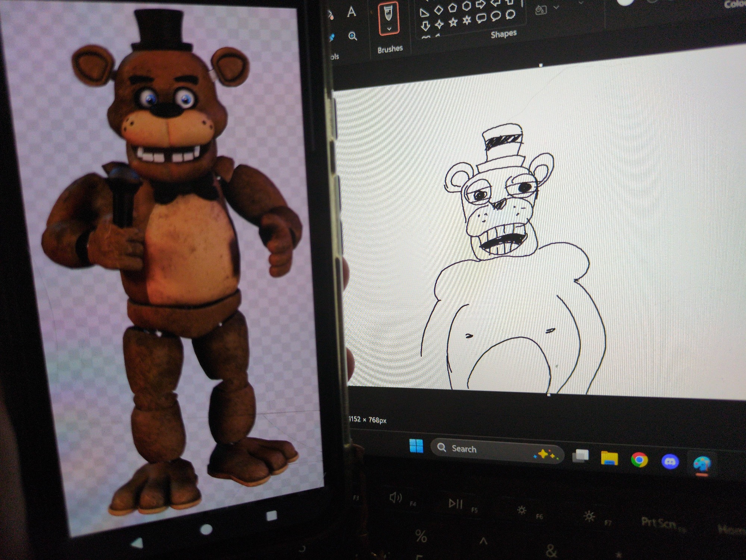The image size is (746, 560).
Task: Choose the oval callout shape
Action: point(495,16)
